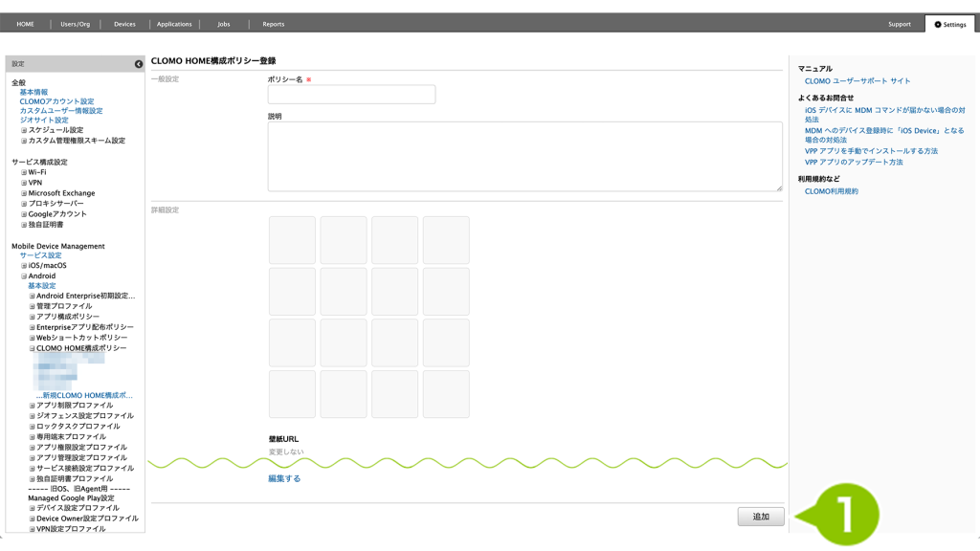Open CLOMO ユーザーサポート サイト link
Image resolution: width=980 pixels, height=551 pixels.
tap(857, 81)
